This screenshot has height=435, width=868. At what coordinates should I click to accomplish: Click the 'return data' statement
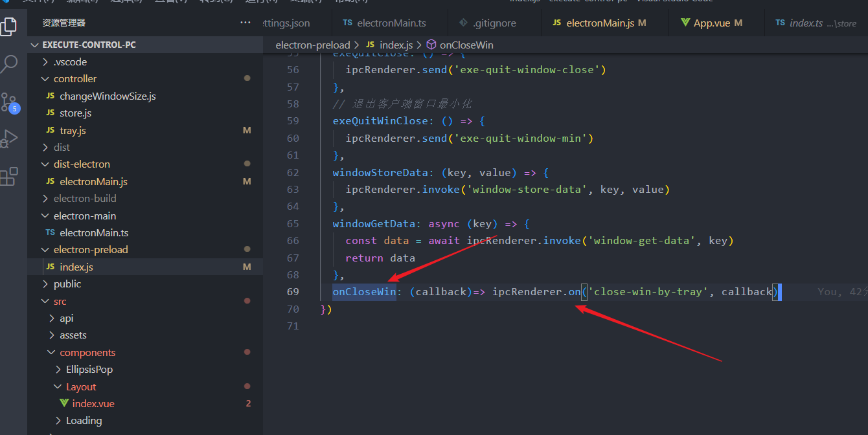pyautogui.click(x=380, y=258)
